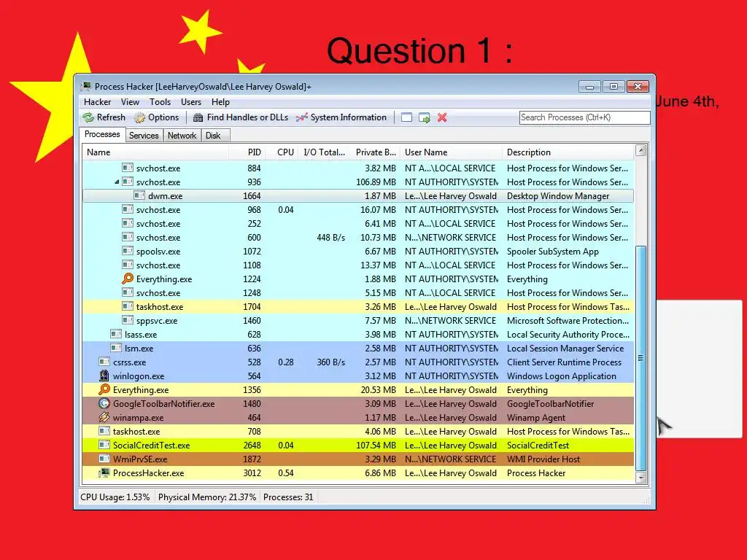Screen dimensions: 747x560
Task: Sort by the I/O Total column header
Action: click(x=325, y=152)
